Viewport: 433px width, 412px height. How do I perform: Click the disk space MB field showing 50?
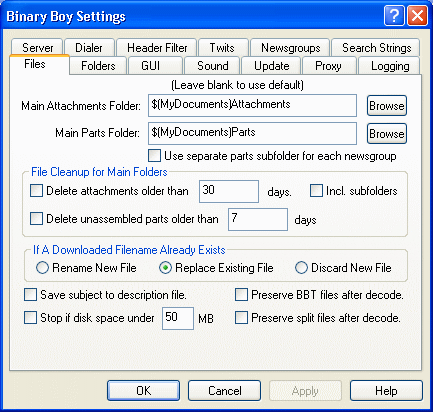point(178,318)
